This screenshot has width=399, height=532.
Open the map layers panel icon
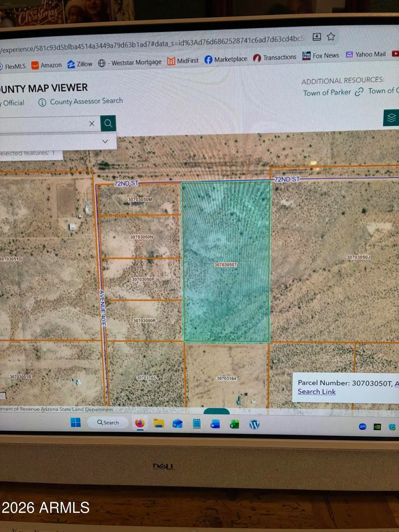(391, 118)
